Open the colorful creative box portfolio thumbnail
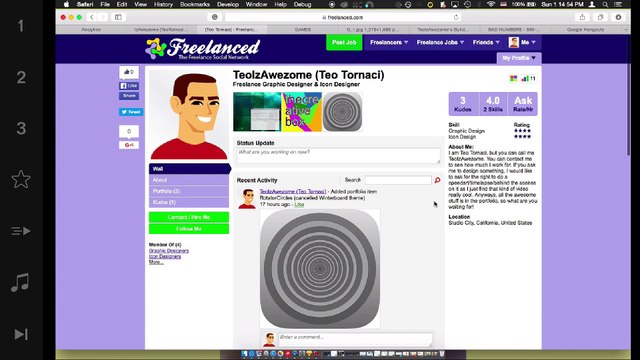Image resolution: width=640 pixels, height=360 pixels. 302,112
